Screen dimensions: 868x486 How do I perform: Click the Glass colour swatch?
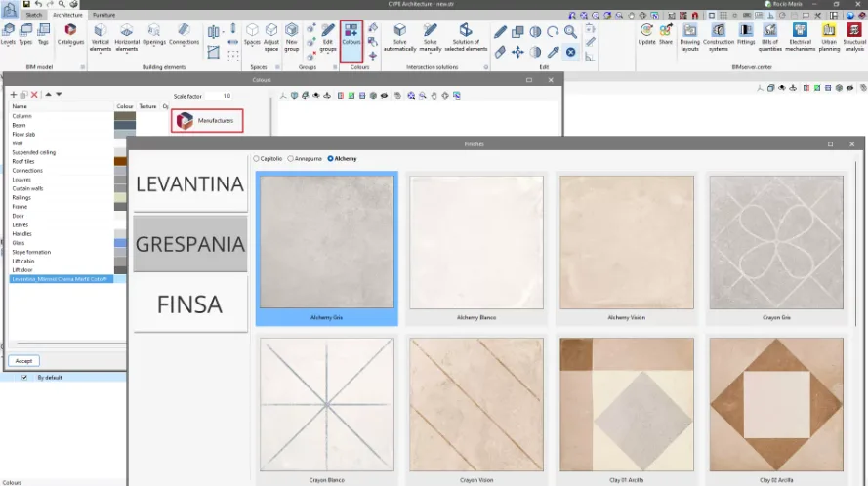point(121,243)
